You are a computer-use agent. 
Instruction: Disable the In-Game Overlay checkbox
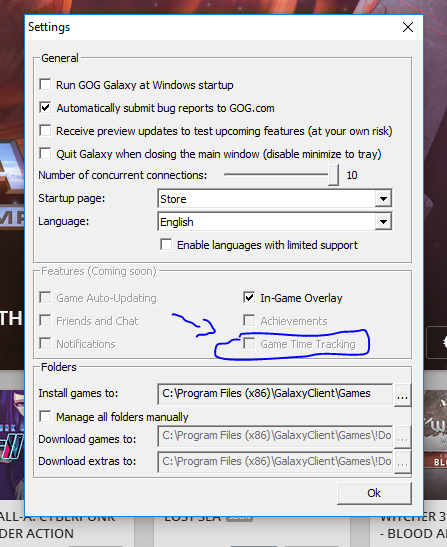point(249,298)
